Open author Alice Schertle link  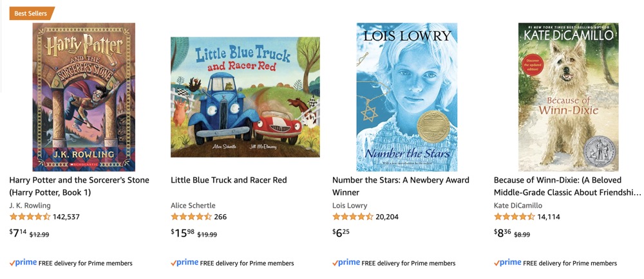click(x=193, y=205)
